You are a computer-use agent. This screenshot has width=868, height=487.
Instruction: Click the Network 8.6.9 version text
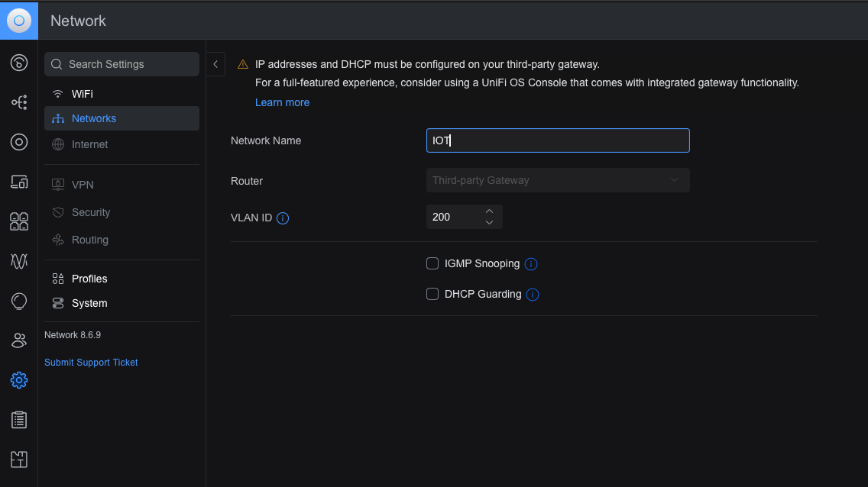point(73,335)
